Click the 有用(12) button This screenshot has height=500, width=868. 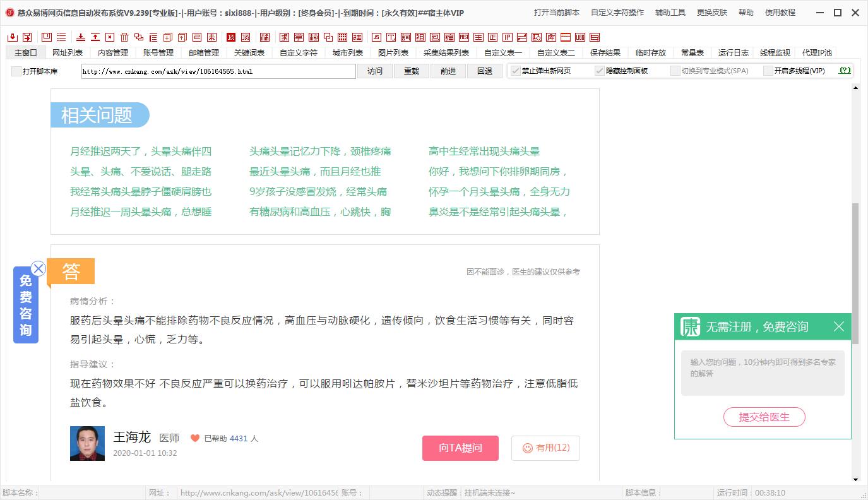click(545, 448)
